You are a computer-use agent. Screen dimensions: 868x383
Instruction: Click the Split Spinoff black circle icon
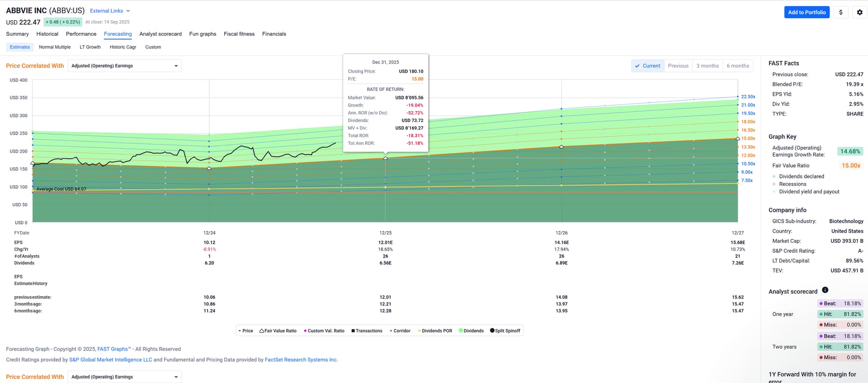tap(492, 331)
